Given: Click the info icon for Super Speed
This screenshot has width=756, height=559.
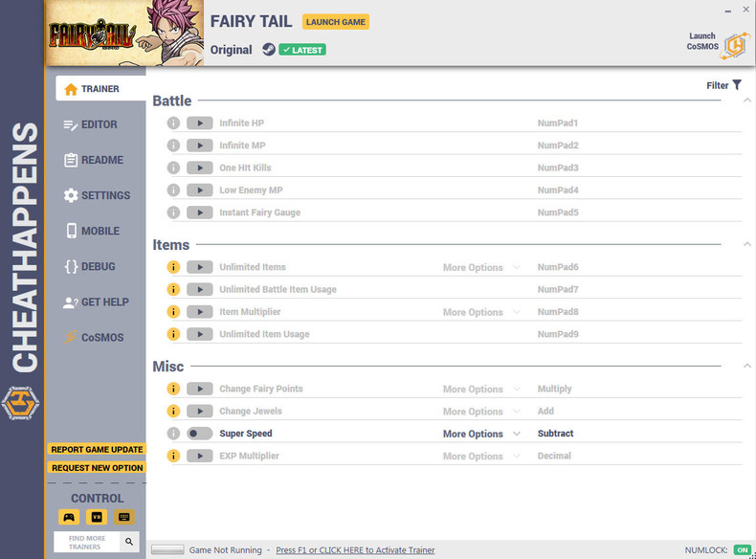Looking at the screenshot, I should (x=173, y=433).
